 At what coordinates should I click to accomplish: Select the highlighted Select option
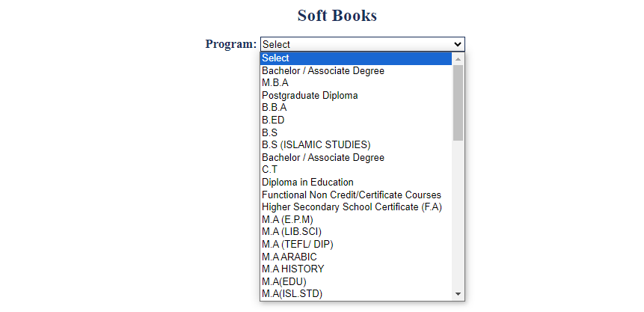[x=356, y=58]
